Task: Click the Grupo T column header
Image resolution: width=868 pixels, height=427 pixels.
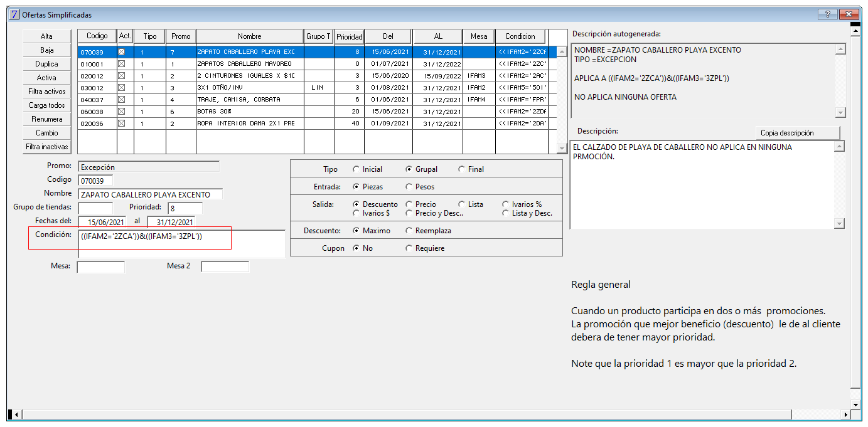Action: point(319,36)
